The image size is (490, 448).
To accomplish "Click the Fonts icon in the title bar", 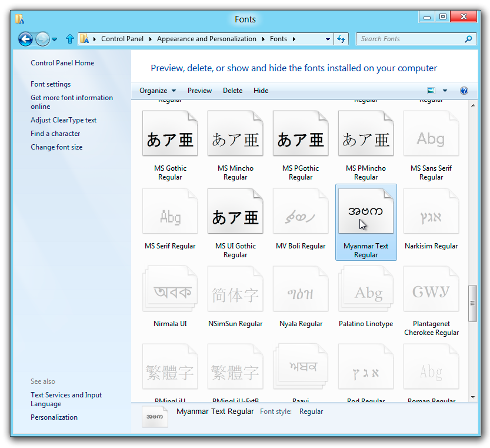I will (19, 19).
